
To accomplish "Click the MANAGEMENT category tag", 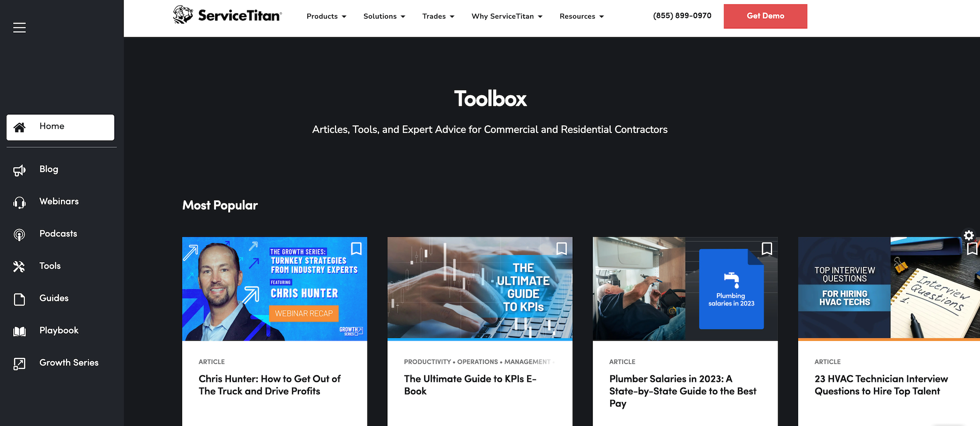I will pos(527,362).
